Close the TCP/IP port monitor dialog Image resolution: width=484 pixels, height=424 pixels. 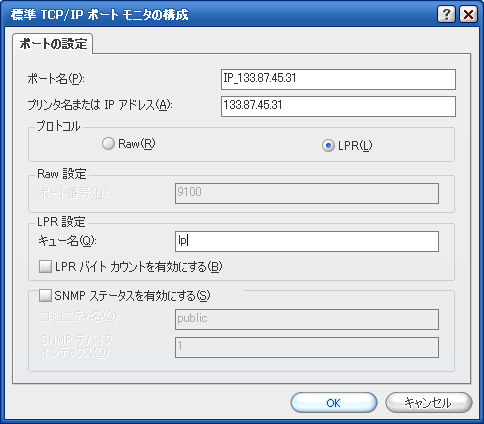(x=468, y=14)
